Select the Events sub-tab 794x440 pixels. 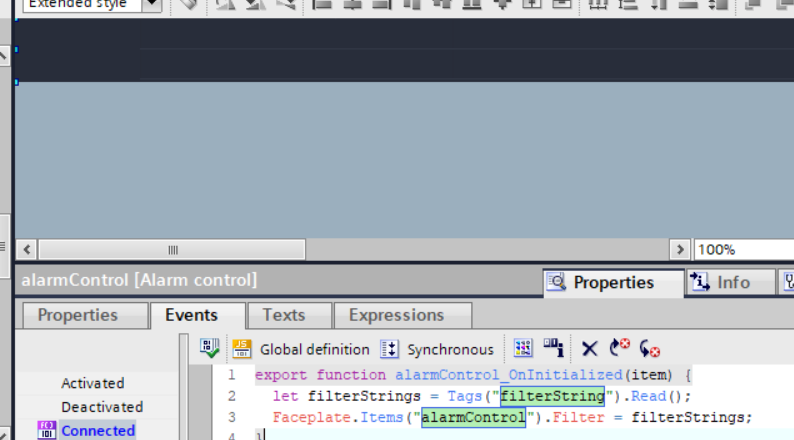pyautogui.click(x=197, y=315)
